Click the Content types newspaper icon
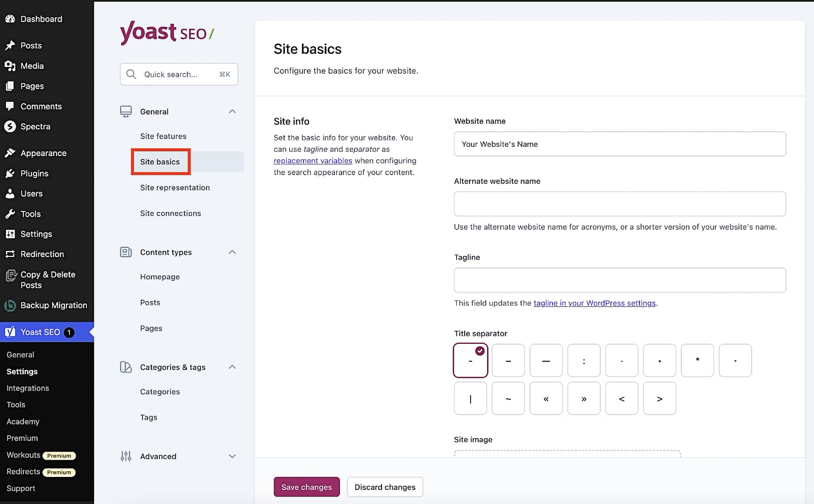 [126, 252]
